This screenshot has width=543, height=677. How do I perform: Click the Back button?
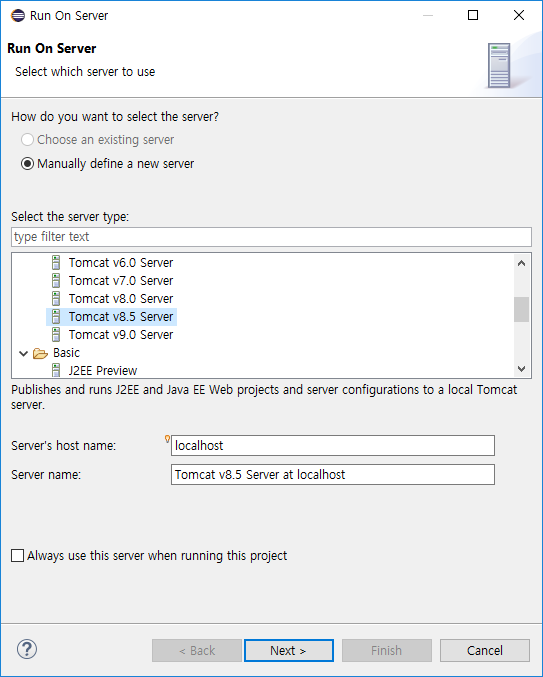197,650
